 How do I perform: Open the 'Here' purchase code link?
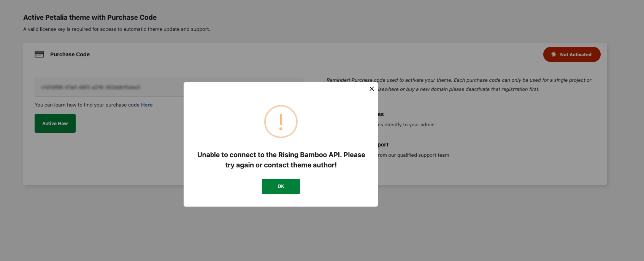pyautogui.click(x=147, y=105)
